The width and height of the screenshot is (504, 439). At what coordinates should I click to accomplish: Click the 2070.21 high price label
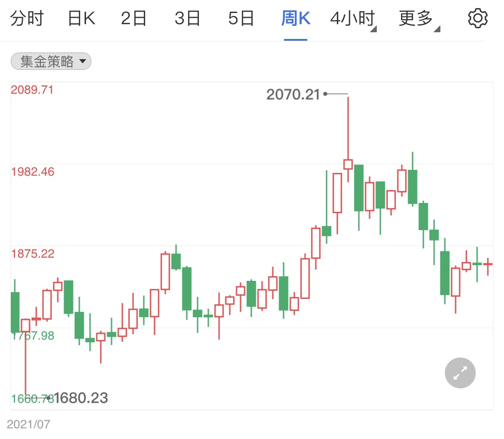click(x=293, y=95)
